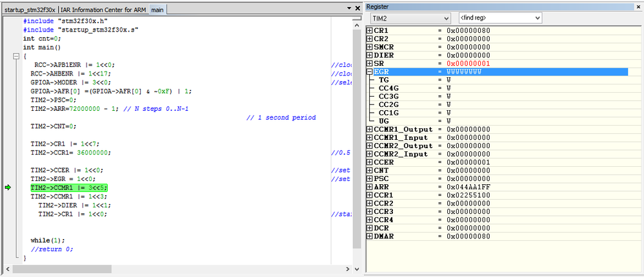644x277 pixels.
Task: Expand the PSC register
Action: pos(370,178)
